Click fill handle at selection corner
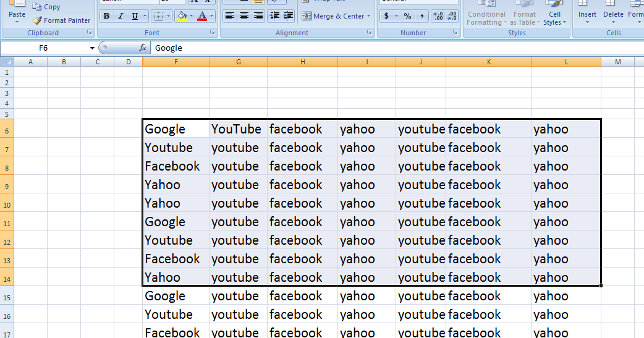 click(601, 286)
